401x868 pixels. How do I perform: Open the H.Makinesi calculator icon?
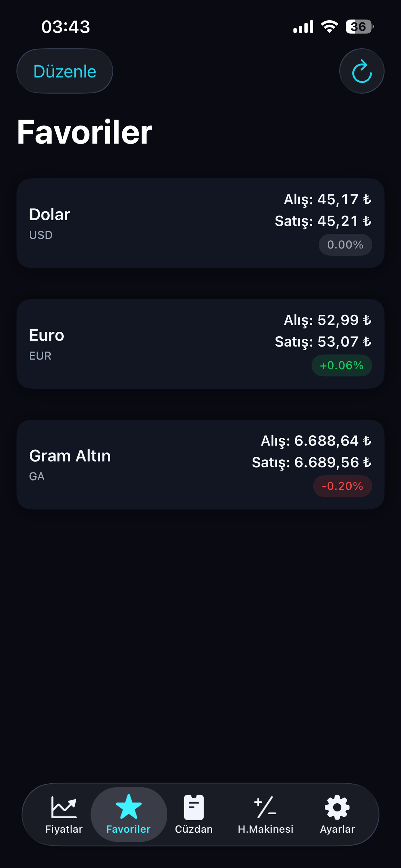point(265,807)
